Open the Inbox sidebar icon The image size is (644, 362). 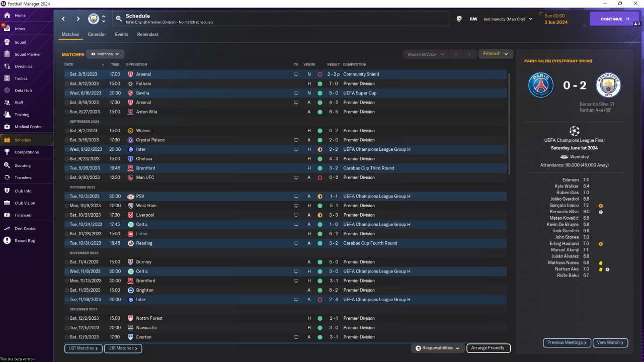[7, 29]
